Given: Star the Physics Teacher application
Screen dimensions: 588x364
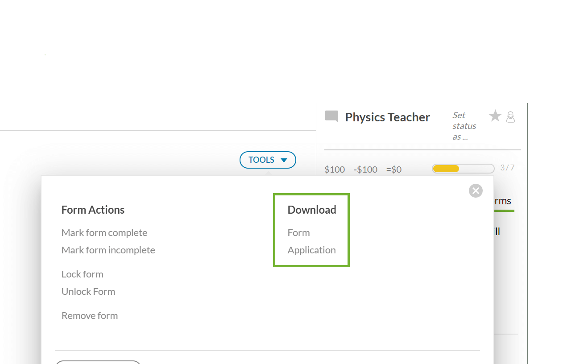Looking at the screenshot, I should click(x=495, y=116).
